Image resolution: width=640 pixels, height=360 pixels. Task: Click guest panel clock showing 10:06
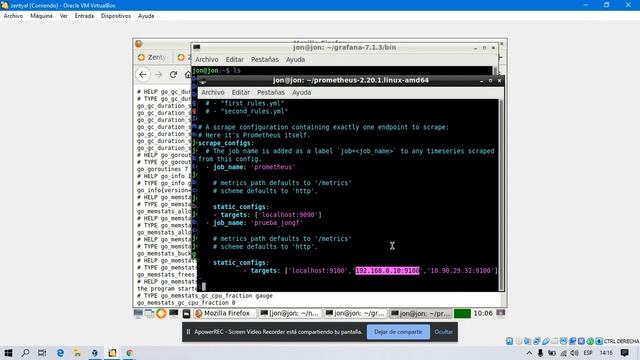[483, 313]
